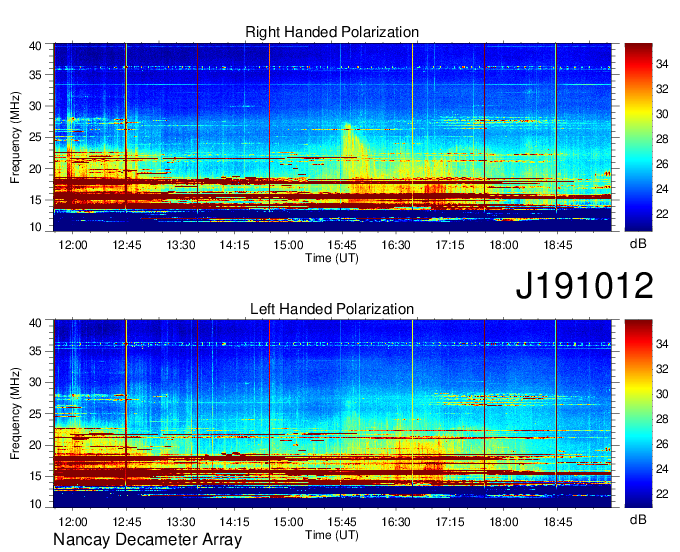Click the 10 MHz tick on the Right Handed plot
The height and width of the screenshot is (552, 680).
coord(36,227)
